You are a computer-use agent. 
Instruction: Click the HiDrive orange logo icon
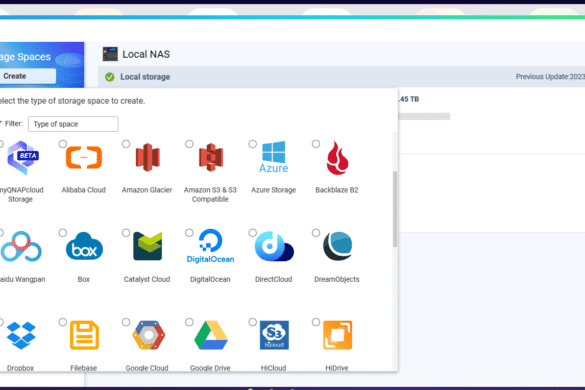point(337,335)
